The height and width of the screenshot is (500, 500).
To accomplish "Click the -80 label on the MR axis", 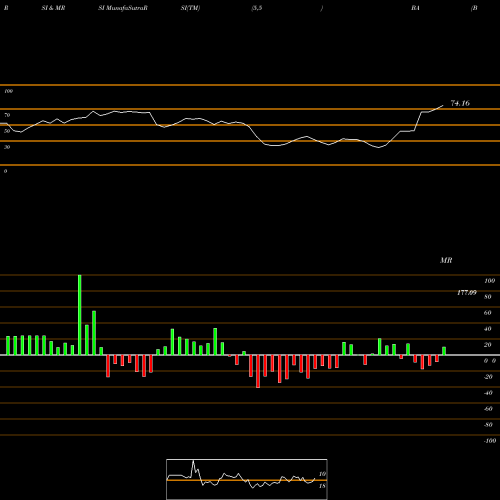I will point(488,425).
